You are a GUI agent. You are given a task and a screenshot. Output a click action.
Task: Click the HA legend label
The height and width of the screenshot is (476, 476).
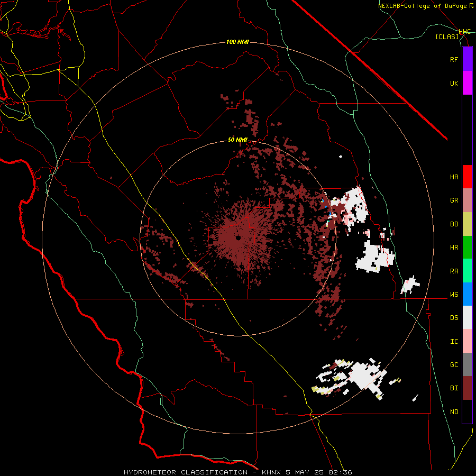point(454,177)
